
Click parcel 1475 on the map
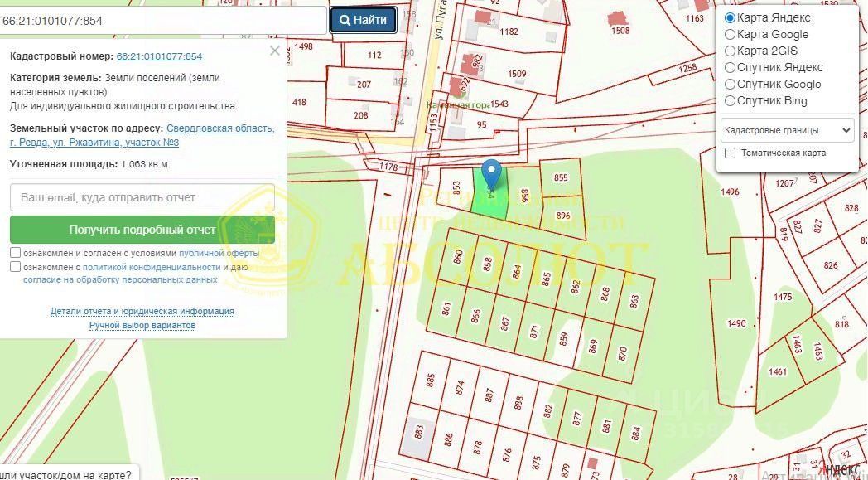tap(783, 297)
